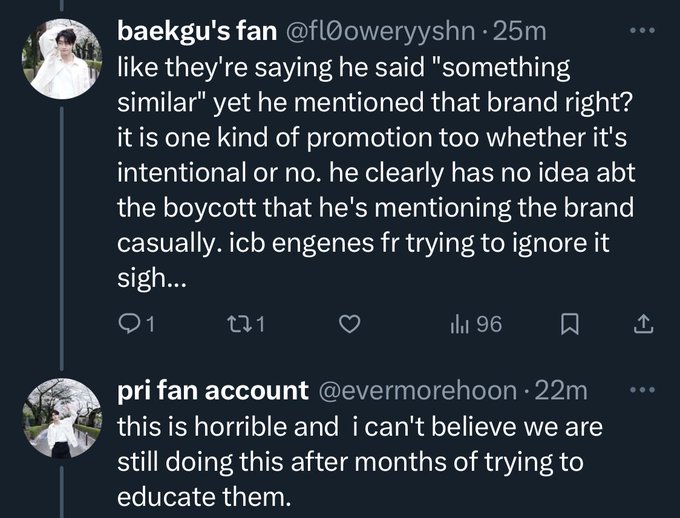Image resolution: width=680 pixels, height=518 pixels.
Task: Open more options for baekgu's fan tweet
Action: (641, 31)
